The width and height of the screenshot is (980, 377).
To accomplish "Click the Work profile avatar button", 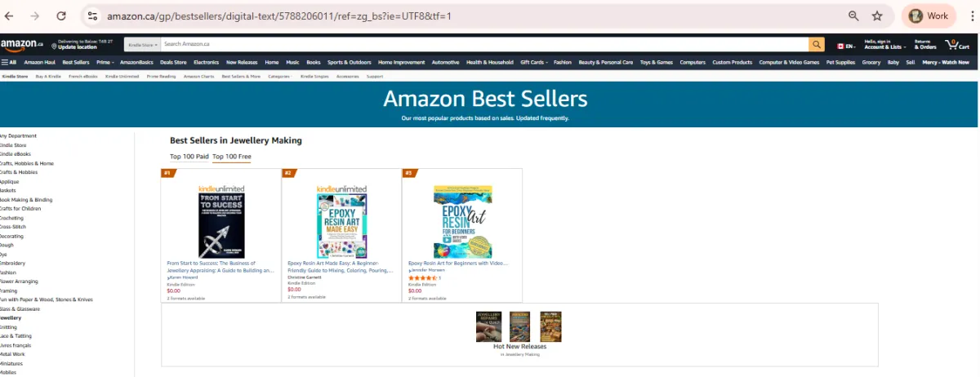I will click(x=929, y=16).
